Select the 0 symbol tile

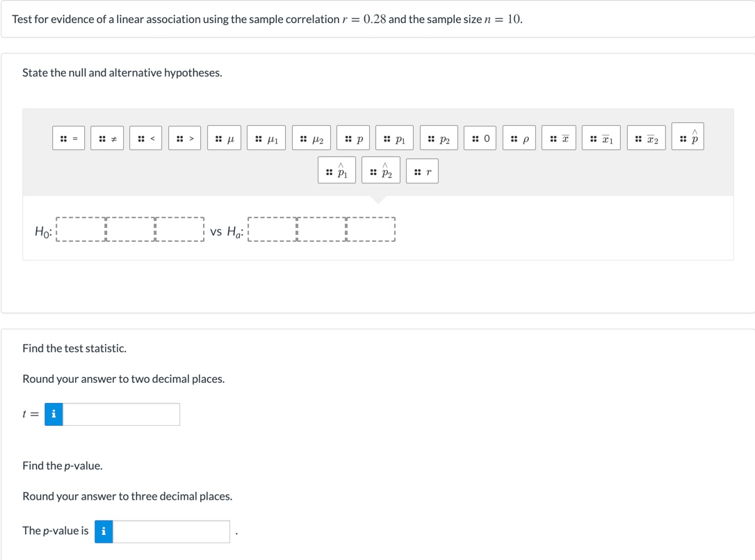click(480, 138)
